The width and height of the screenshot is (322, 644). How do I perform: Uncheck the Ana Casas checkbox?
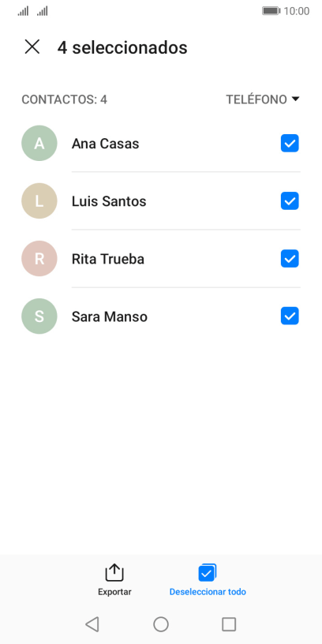coord(290,144)
